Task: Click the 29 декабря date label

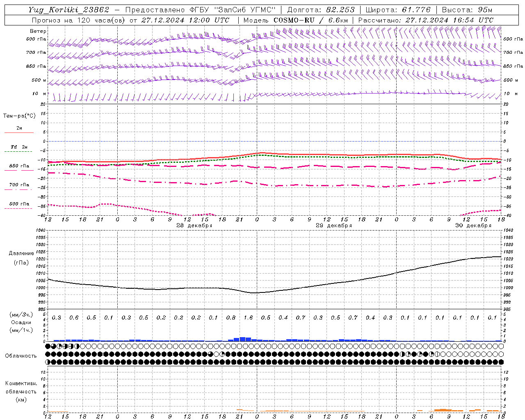Action: tap(334, 226)
